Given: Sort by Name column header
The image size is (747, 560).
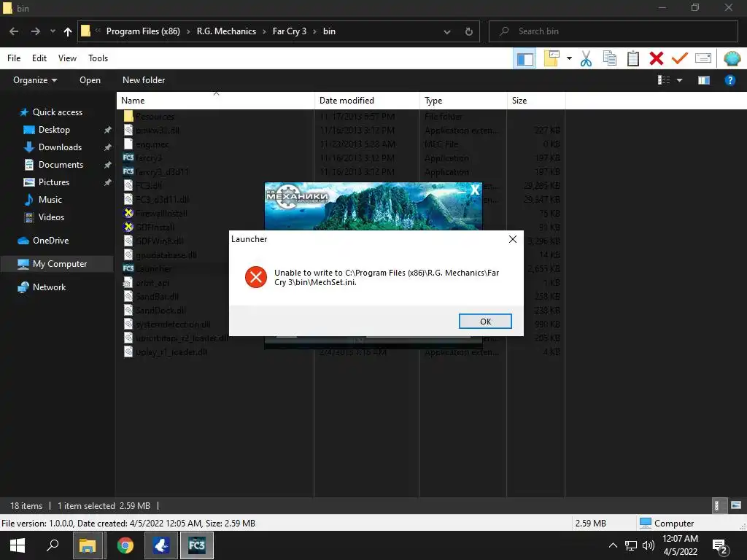Looking at the screenshot, I should (x=215, y=101).
